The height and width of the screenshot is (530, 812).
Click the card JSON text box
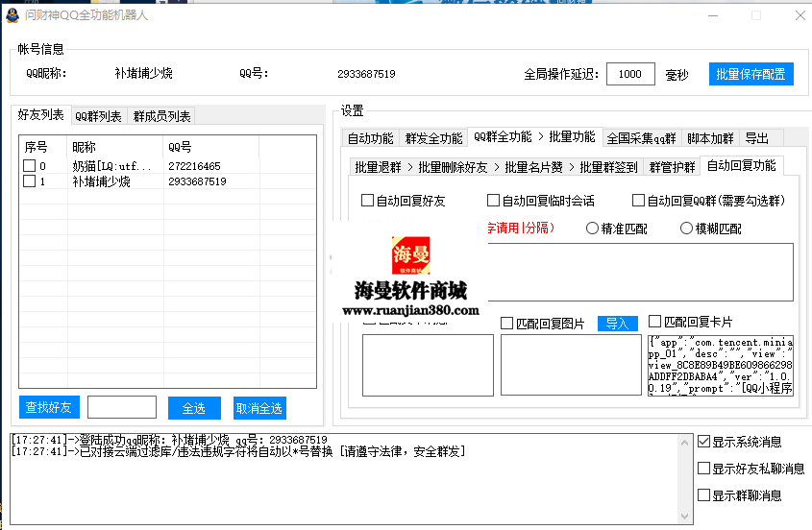721,366
